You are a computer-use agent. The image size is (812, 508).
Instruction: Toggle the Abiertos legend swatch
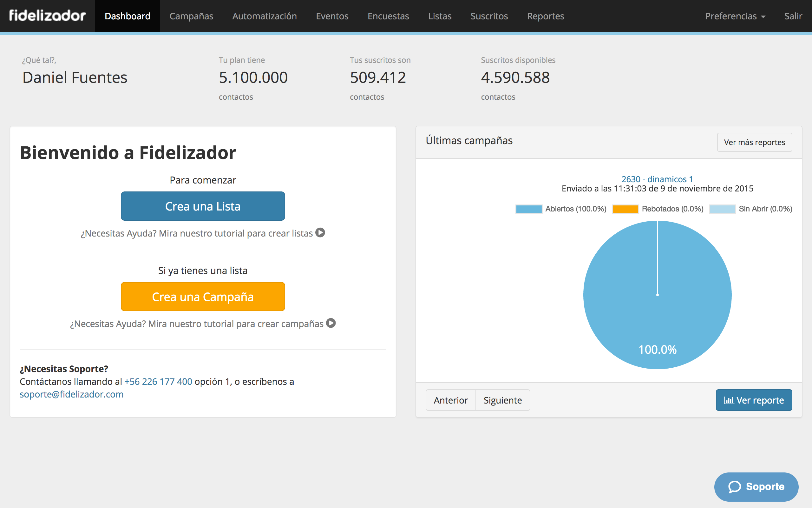528,209
